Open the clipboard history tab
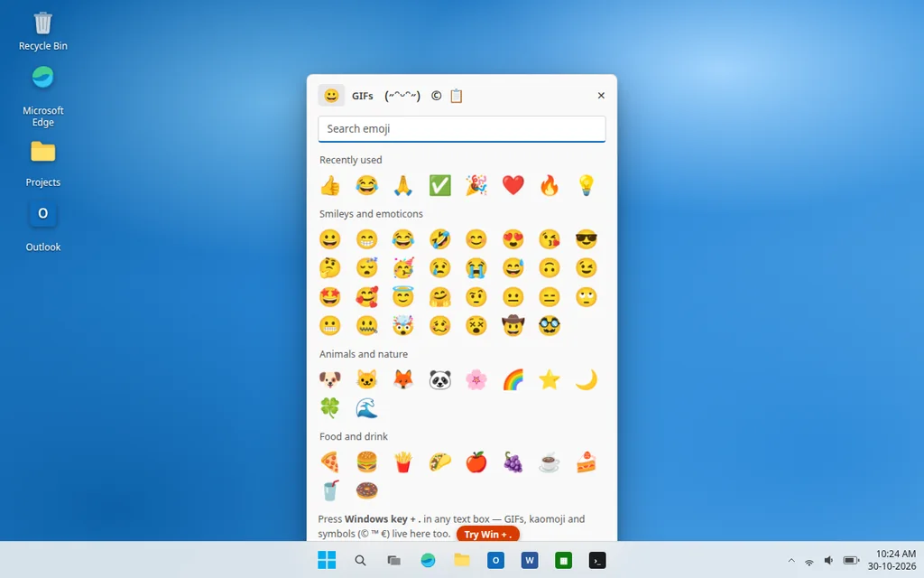 click(457, 96)
